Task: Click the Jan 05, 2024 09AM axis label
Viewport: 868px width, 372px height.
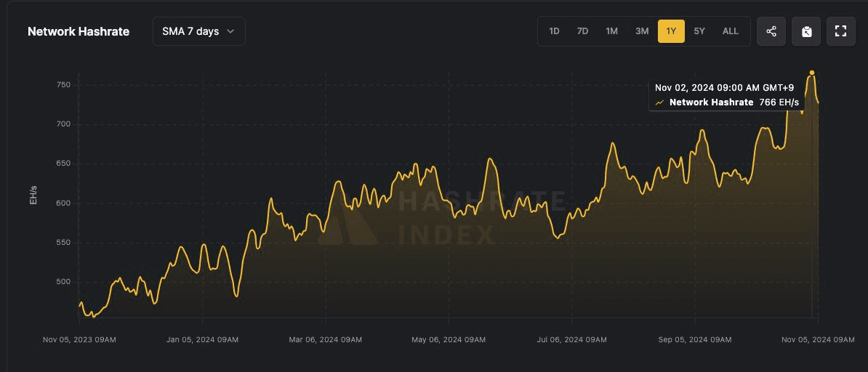Action: (203, 339)
